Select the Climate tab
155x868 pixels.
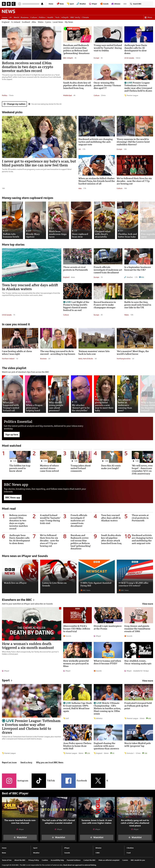[x=85, y=17]
